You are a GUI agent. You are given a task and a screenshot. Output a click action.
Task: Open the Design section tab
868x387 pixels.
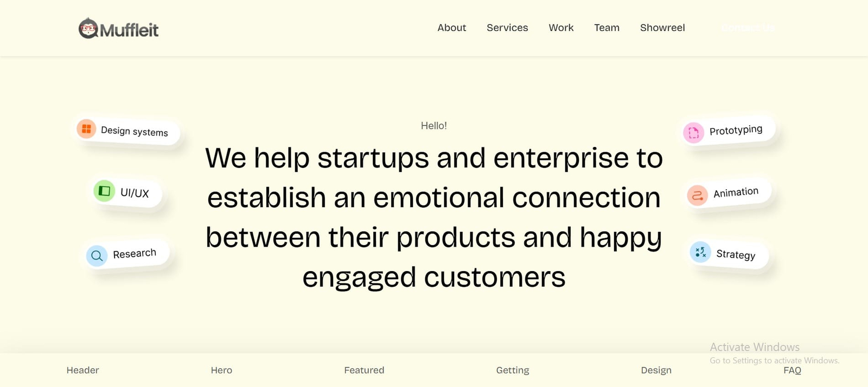[656, 370]
